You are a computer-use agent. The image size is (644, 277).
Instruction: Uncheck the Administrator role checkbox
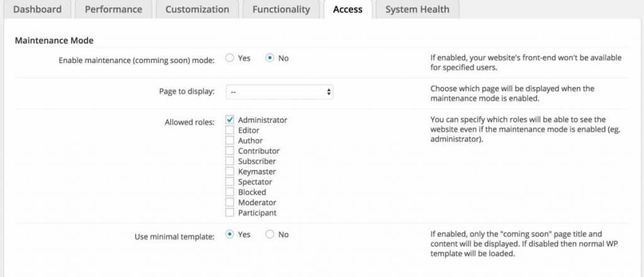(230, 120)
